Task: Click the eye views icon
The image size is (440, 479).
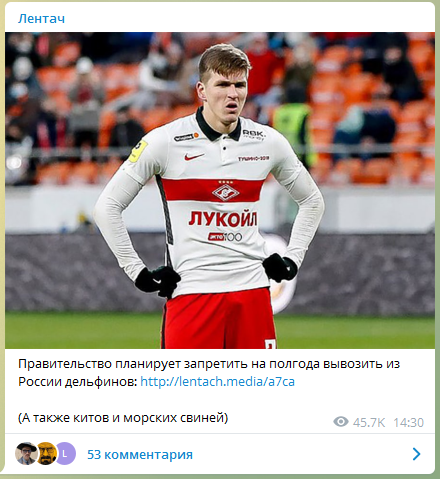Action: (341, 422)
